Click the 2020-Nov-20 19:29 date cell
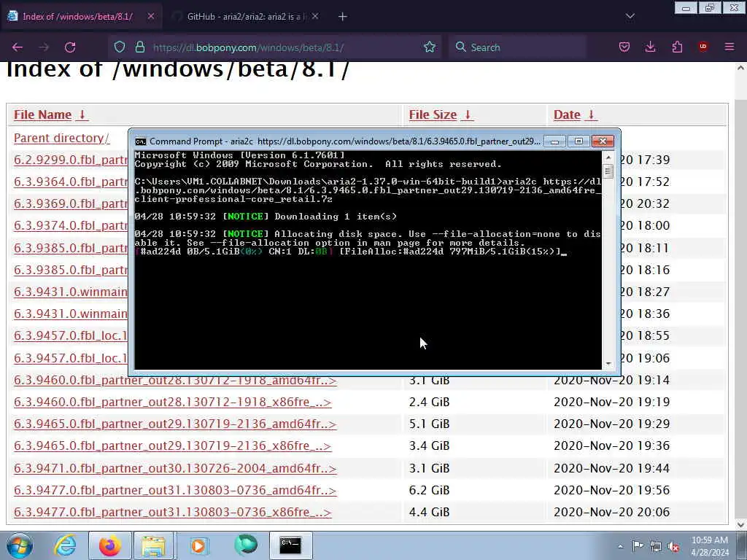The width and height of the screenshot is (747, 560). [612, 424]
